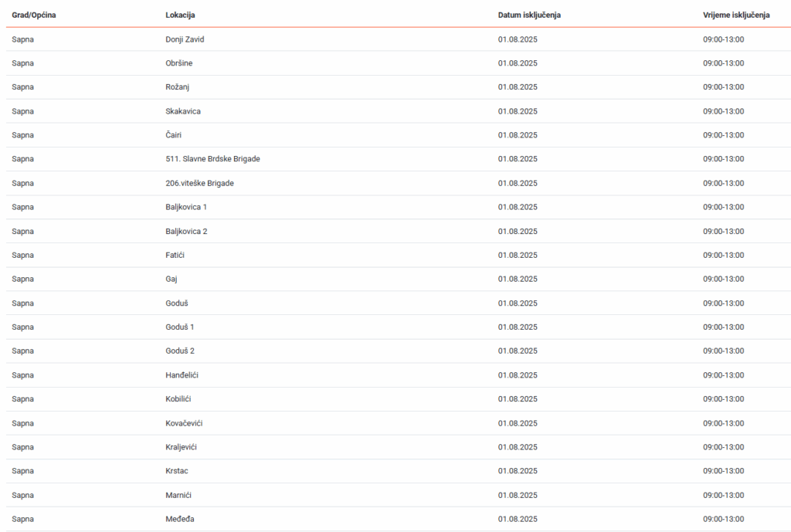Click the 206.viteške Brigade location
Image resolution: width=791 pixels, height=532 pixels.
coord(199,183)
